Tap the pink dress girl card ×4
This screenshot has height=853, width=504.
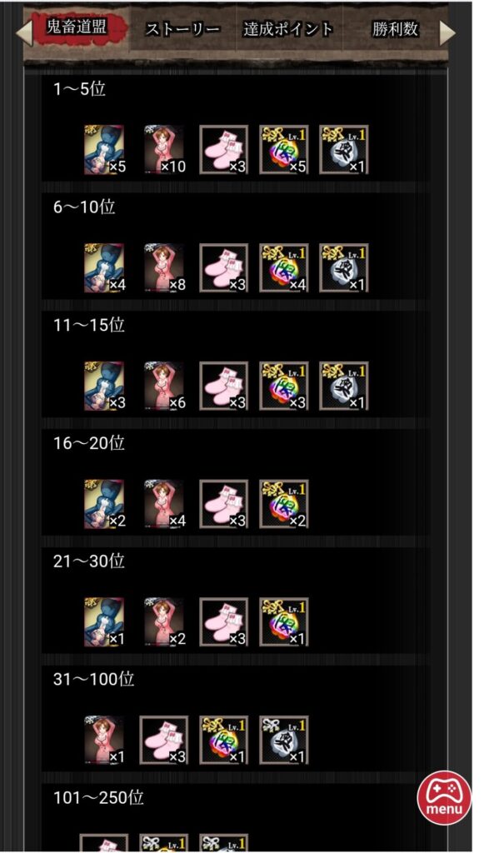click(164, 504)
